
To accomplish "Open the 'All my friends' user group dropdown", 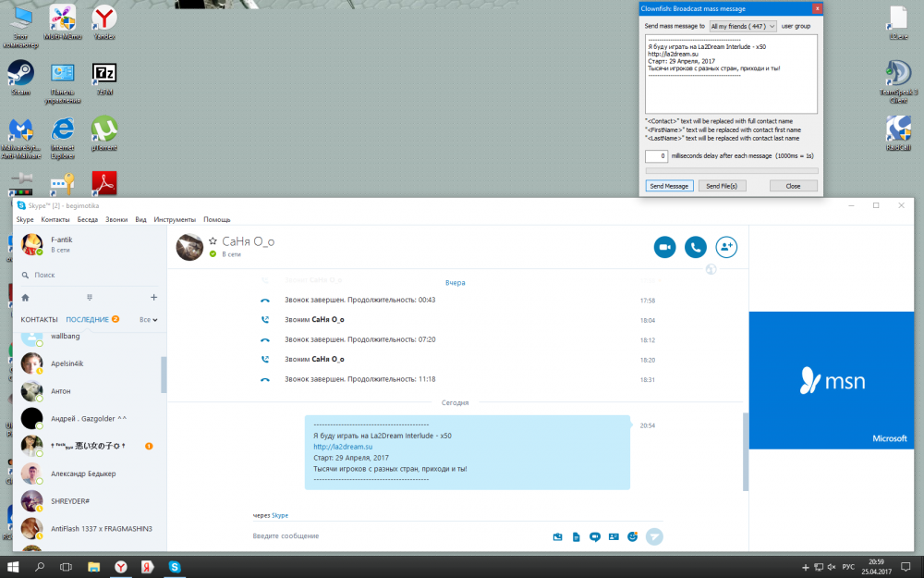I will tap(743, 27).
